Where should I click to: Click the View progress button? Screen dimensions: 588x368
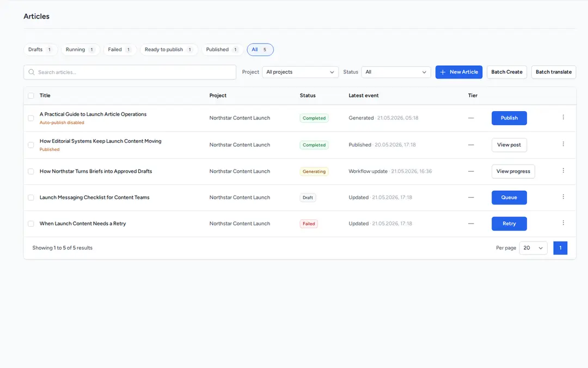513,171
